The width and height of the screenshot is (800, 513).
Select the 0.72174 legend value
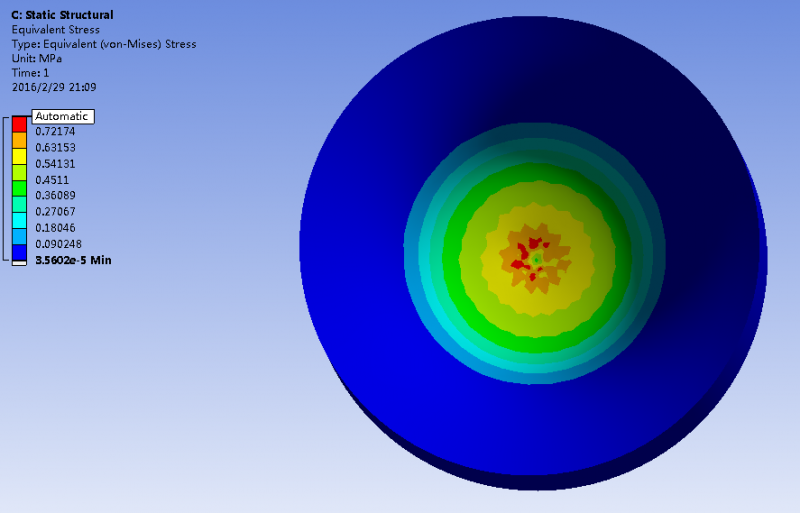point(55,131)
